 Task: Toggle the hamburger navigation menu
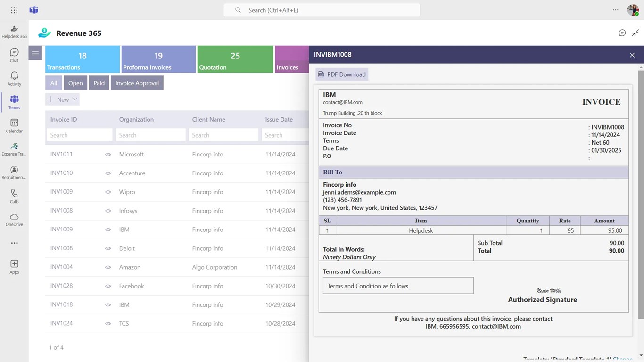(x=35, y=53)
